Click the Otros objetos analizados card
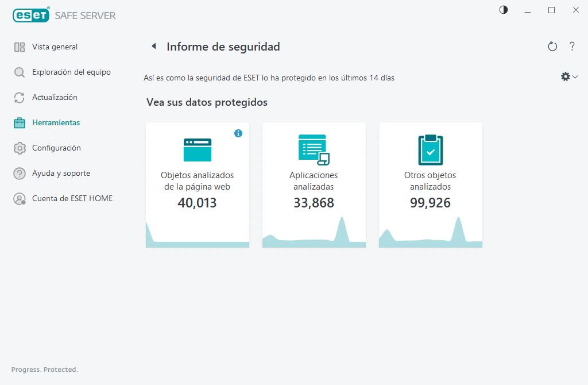 430,184
